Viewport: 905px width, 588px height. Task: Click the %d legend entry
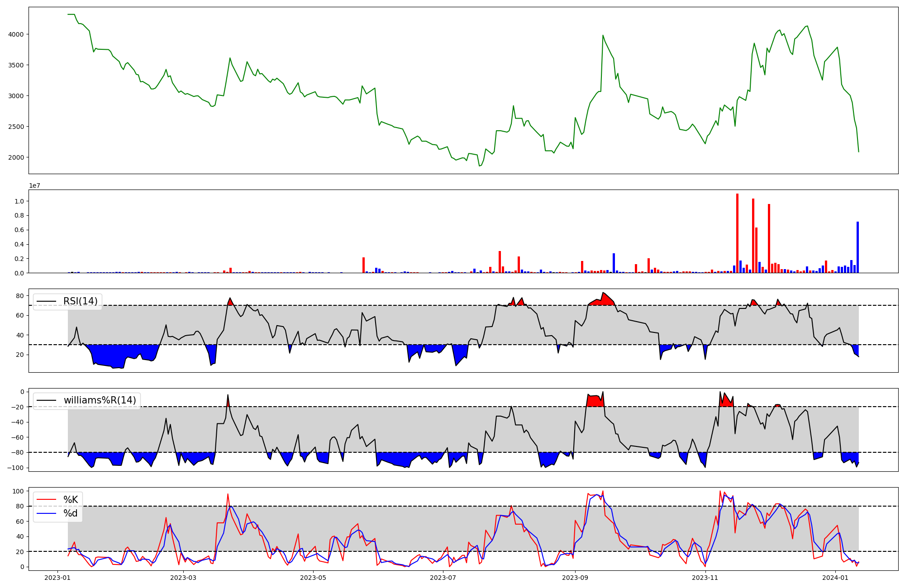[70, 513]
